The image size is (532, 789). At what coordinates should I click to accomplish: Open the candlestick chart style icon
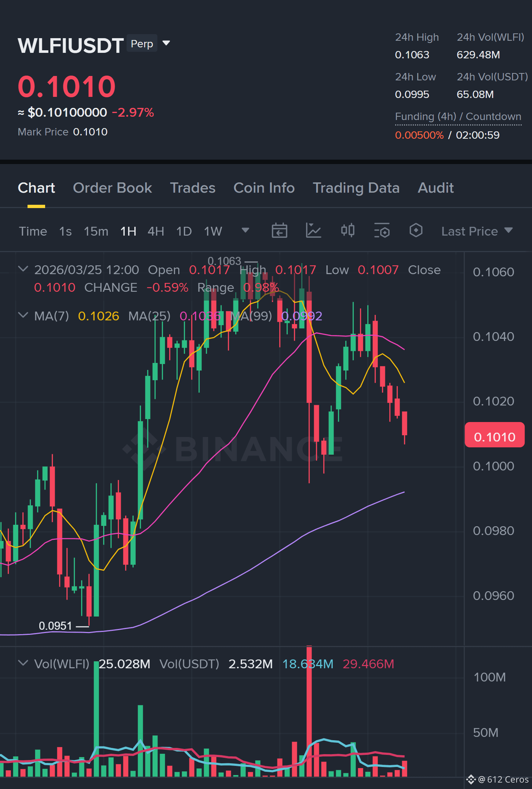click(347, 231)
